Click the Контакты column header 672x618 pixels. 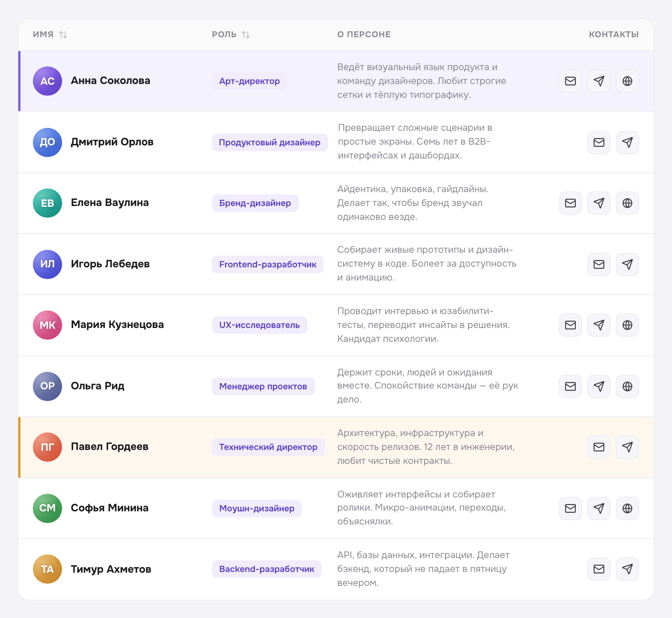614,34
